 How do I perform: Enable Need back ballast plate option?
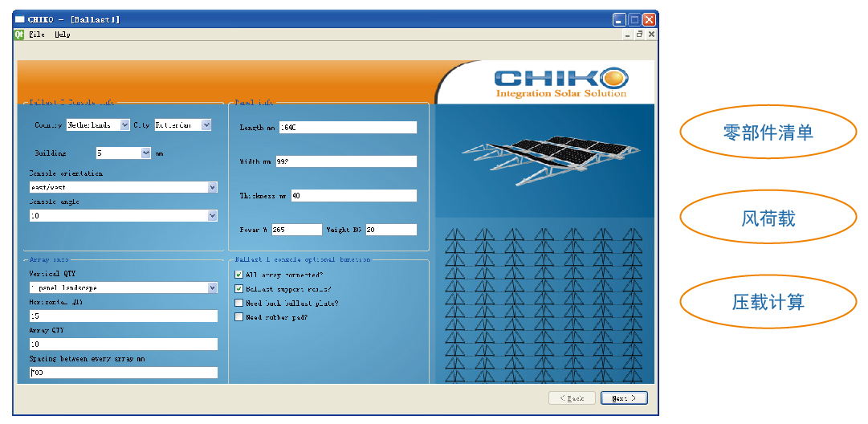click(x=238, y=303)
